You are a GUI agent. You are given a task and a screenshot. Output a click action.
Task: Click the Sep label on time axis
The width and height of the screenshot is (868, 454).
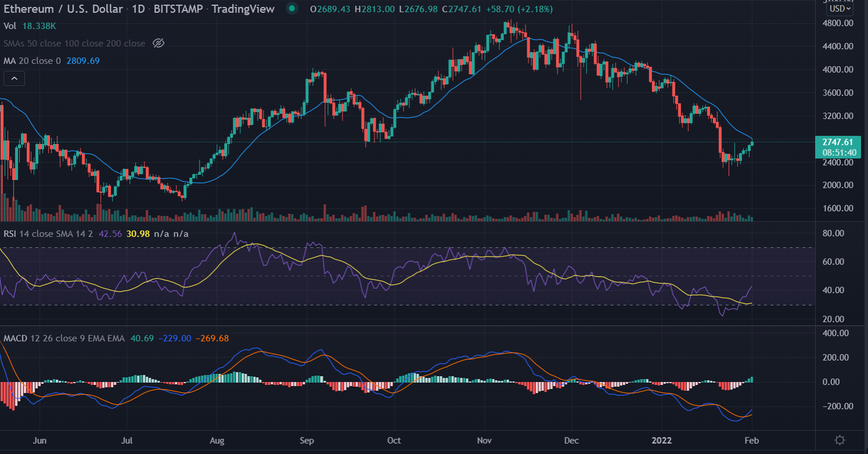[x=307, y=440]
